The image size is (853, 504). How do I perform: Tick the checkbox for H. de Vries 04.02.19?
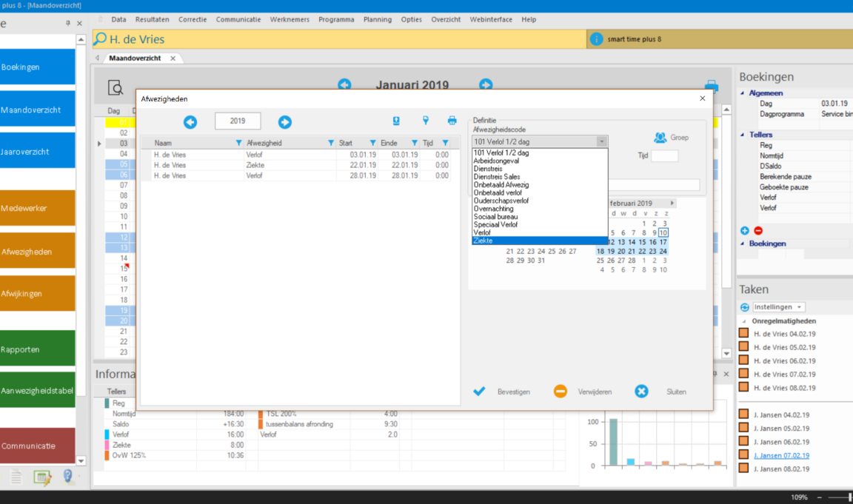(x=744, y=334)
